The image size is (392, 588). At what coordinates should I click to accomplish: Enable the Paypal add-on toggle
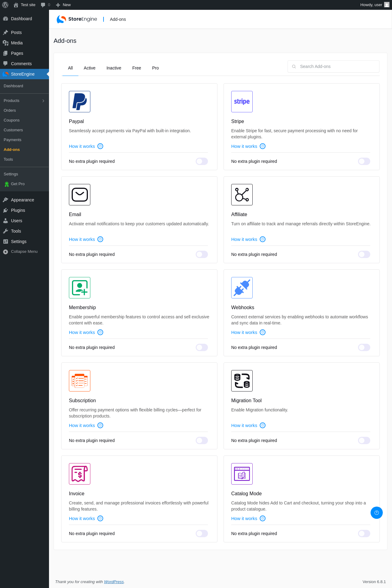click(202, 161)
